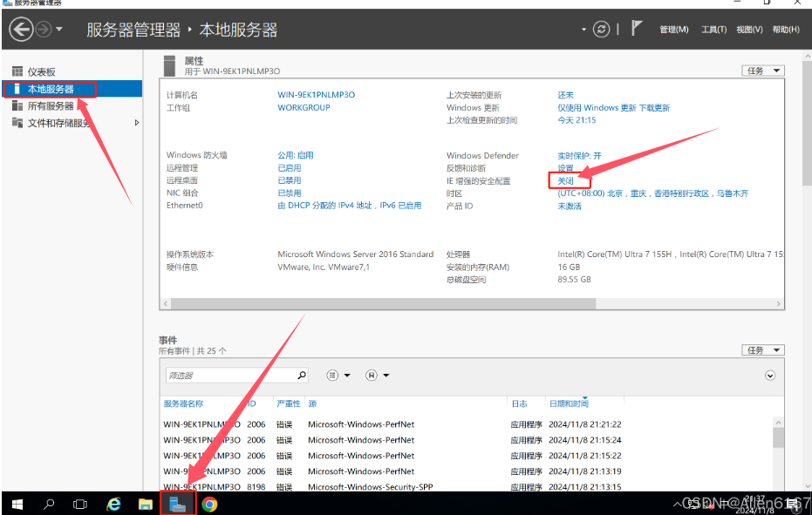Click the properties scrollbar left arrow

point(166,304)
